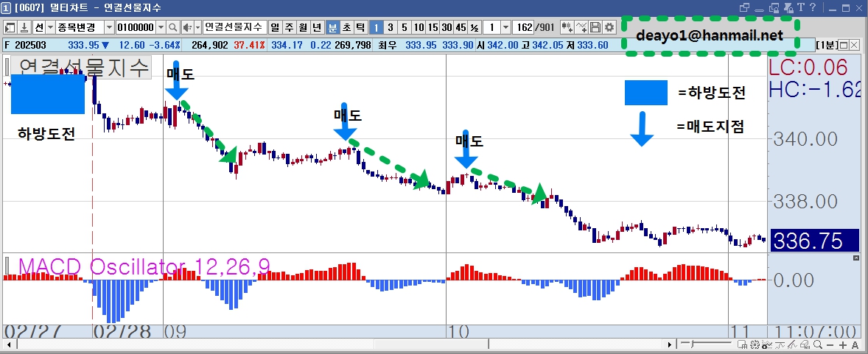Image resolution: width=868 pixels, height=354 pixels.
Task: Click the panel layout icon at toolbar start
Action: [x=10, y=27]
